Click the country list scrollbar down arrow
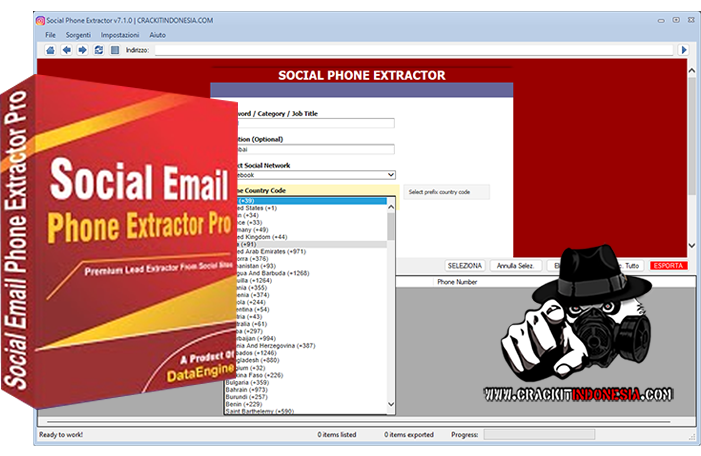This screenshot has width=701, height=456. (391, 406)
